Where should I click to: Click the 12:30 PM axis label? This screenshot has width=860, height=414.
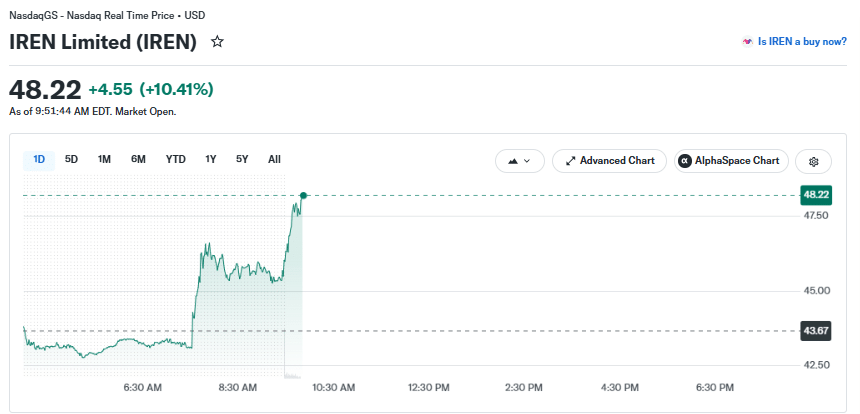(x=429, y=388)
